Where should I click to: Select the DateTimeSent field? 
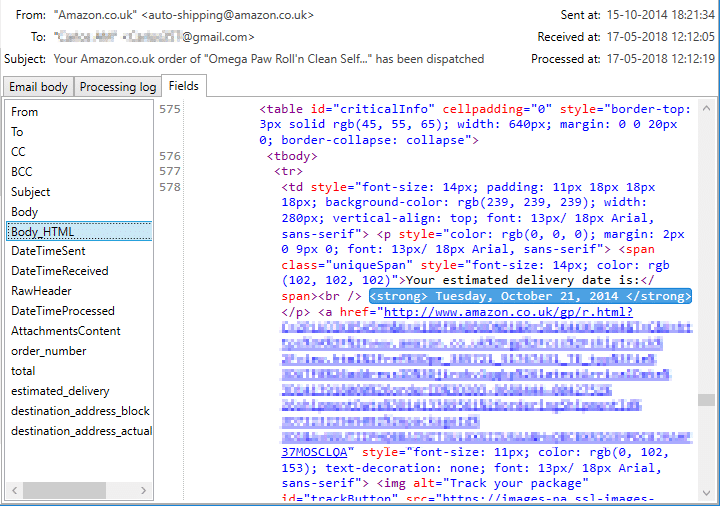[x=79, y=251]
